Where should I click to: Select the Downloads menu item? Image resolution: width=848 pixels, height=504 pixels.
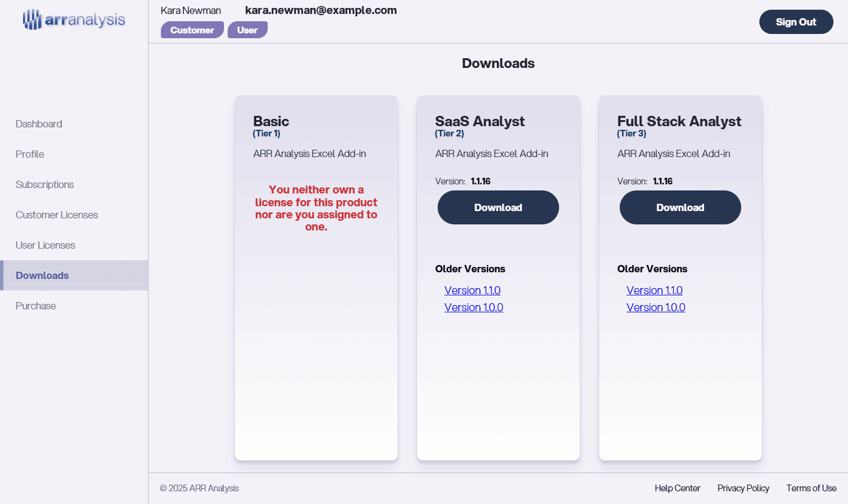point(42,275)
